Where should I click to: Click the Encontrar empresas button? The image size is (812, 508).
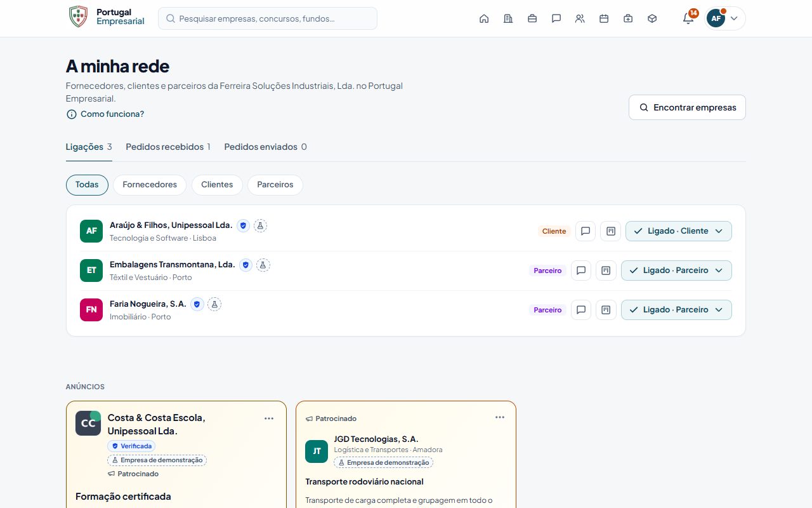[x=687, y=107]
